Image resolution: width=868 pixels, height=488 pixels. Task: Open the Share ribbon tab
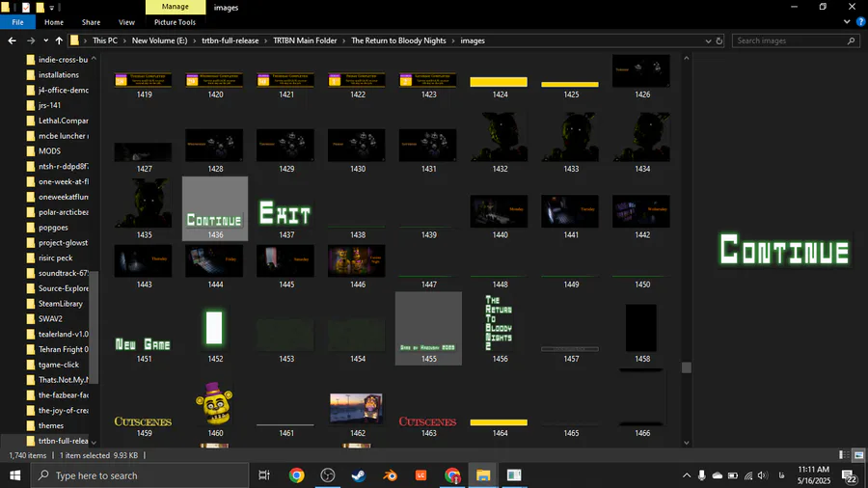(91, 22)
